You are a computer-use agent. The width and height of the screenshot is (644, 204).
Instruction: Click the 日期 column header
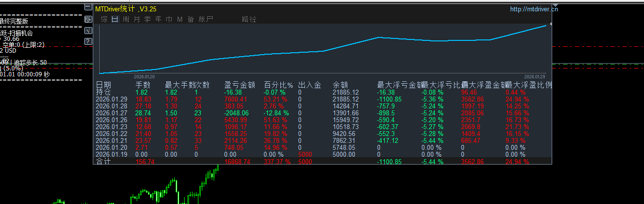104,85
